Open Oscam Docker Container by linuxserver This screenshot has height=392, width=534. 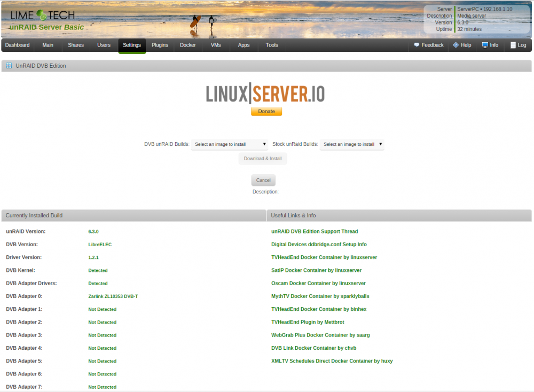(x=318, y=284)
